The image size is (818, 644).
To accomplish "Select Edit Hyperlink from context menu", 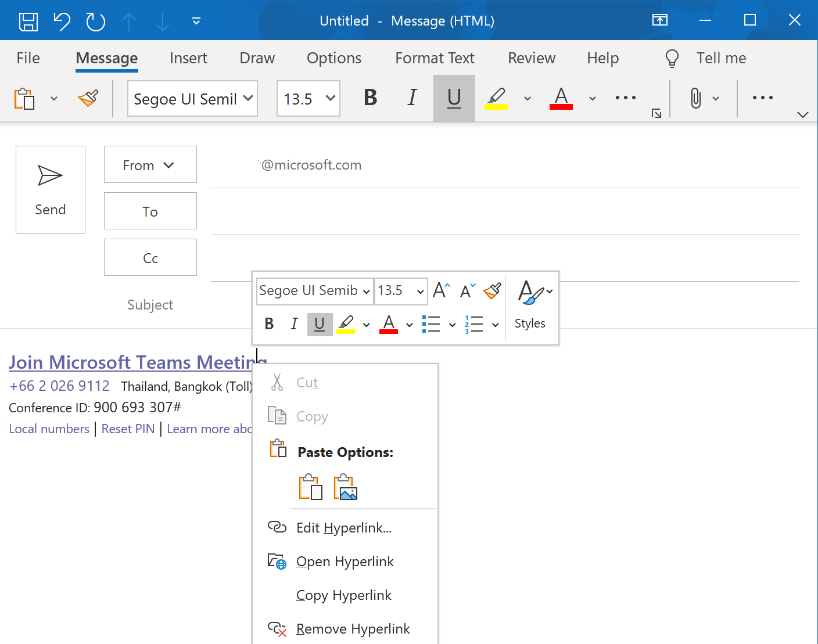I will coord(344,528).
